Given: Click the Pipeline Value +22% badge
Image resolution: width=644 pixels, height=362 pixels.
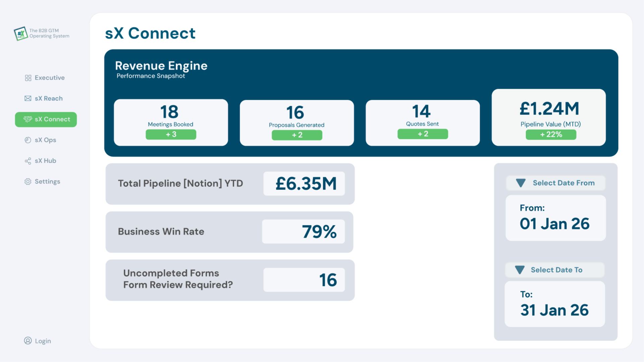Looking at the screenshot, I should [x=551, y=135].
